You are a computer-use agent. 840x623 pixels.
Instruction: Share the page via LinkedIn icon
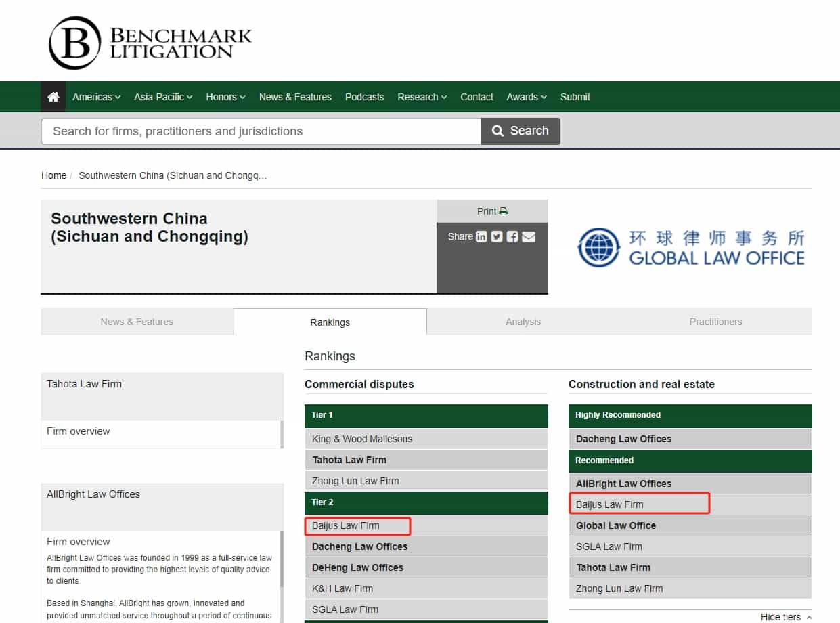click(x=481, y=236)
